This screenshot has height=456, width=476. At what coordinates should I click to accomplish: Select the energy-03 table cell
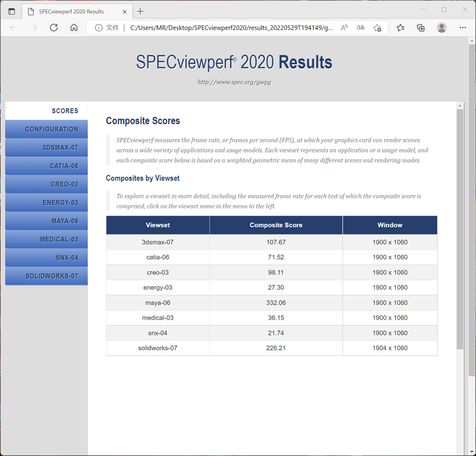tap(158, 288)
